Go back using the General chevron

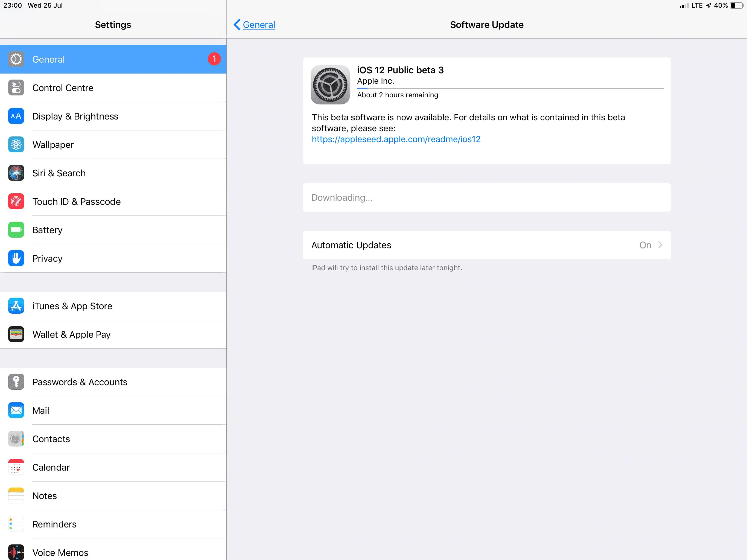click(x=237, y=25)
